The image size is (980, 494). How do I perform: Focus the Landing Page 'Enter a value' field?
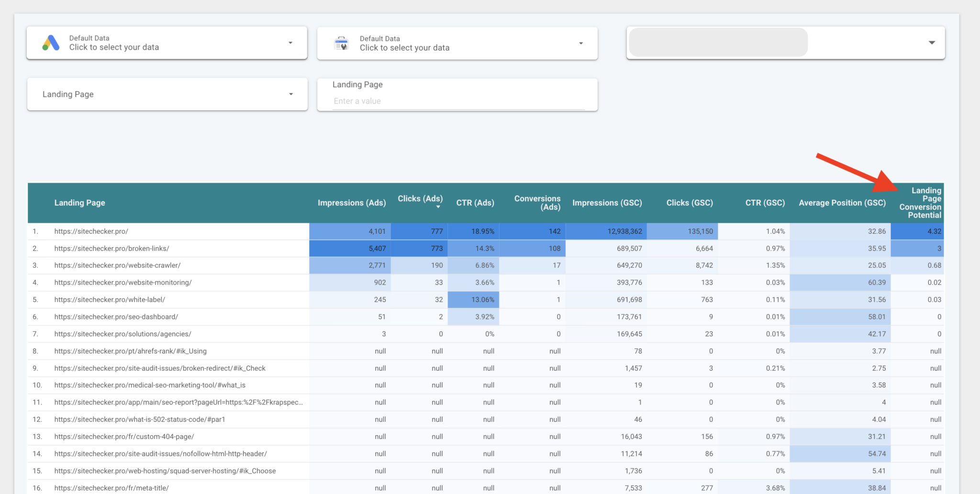point(458,101)
